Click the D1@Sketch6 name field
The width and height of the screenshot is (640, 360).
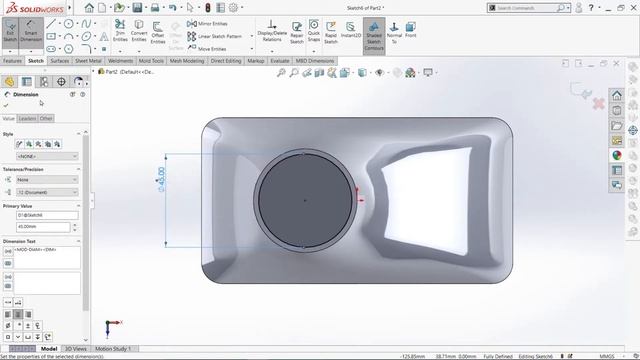coord(47,215)
